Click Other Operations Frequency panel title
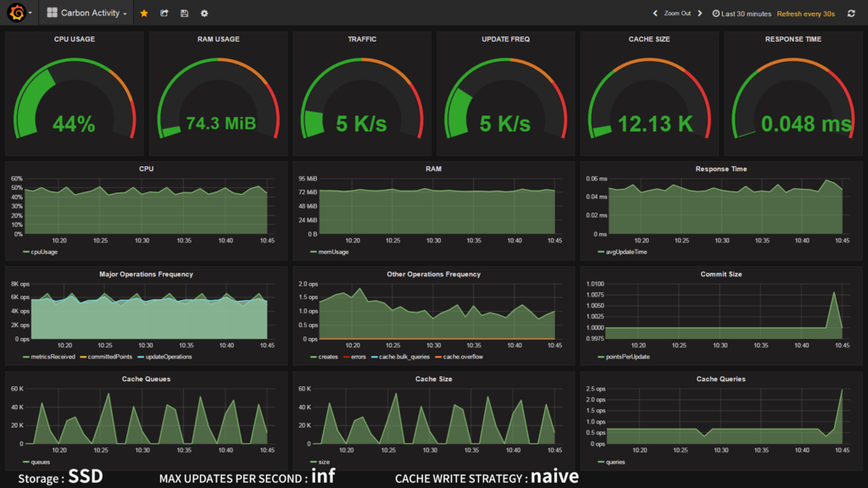Viewport: 868px width, 488px height. (x=433, y=274)
